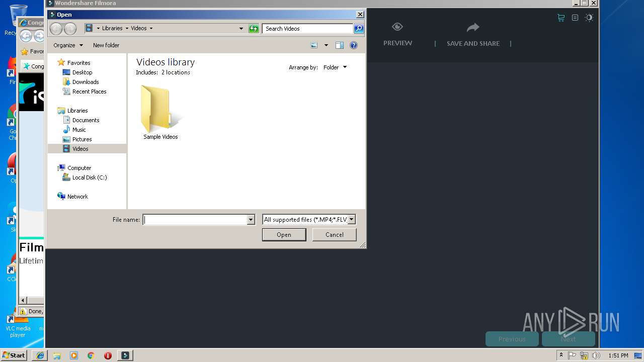Click the 1:51 PM system clock
This screenshot has height=362, width=644.
pos(618,355)
